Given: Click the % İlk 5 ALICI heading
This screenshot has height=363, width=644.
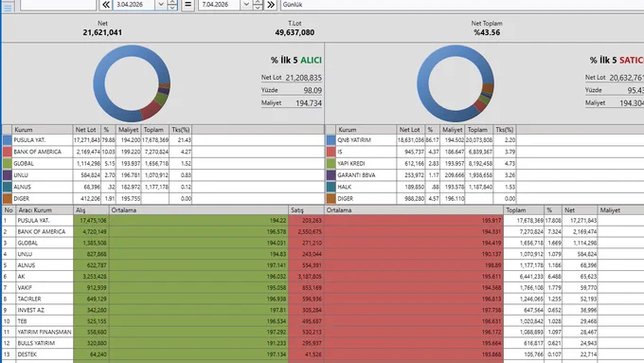Looking at the screenshot, I should 295,60.
